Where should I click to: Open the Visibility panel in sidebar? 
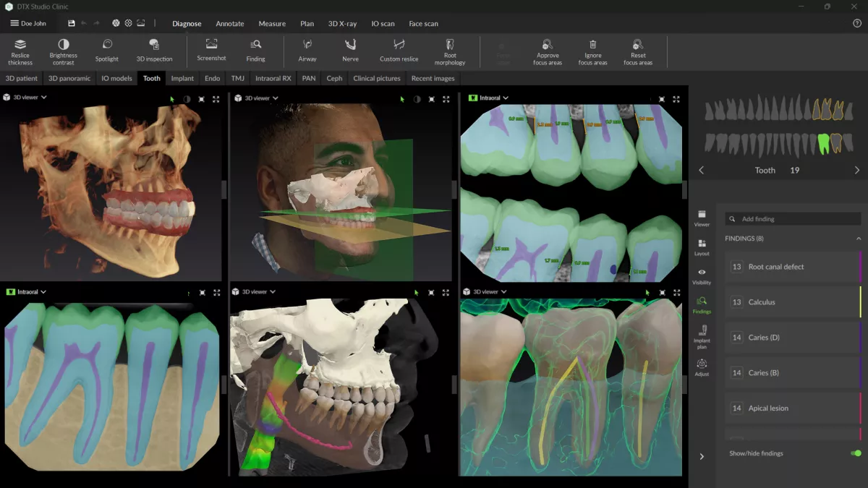[x=702, y=276]
